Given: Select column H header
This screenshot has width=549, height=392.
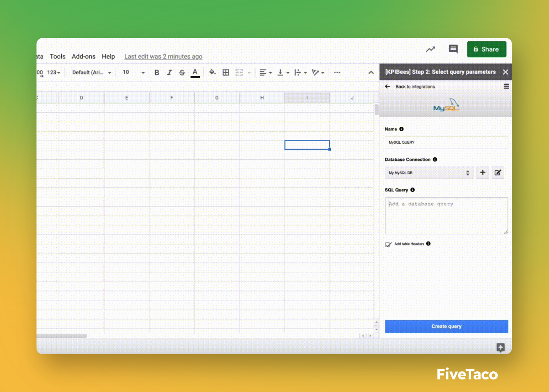Looking at the screenshot, I should [262, 98].
